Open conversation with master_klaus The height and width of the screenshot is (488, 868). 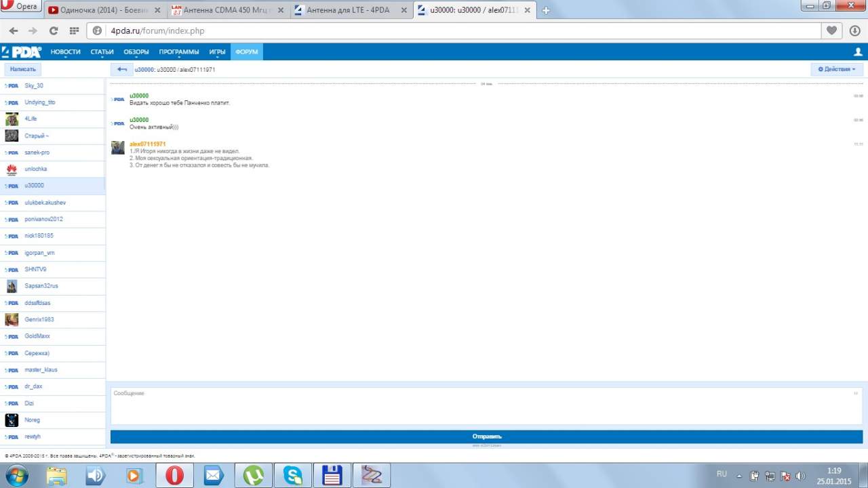click(52, 370)
